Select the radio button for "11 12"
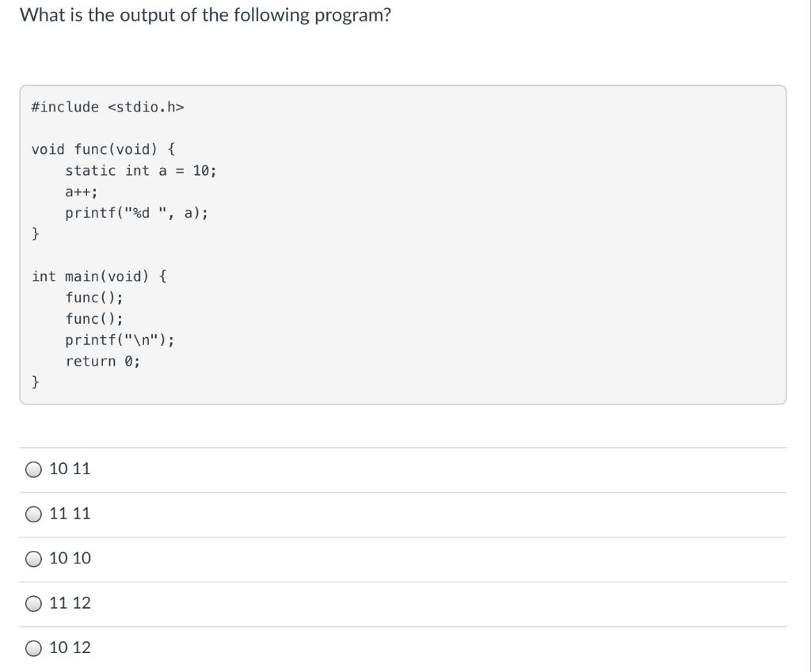The width and height of the screenshot is (811, 672). pos(32,603)
